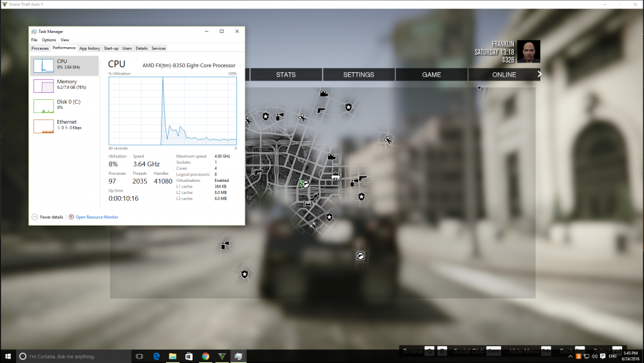Select the scissors blip at map's far right
This screenshot has height=363, width=644.
click(387, 140)
